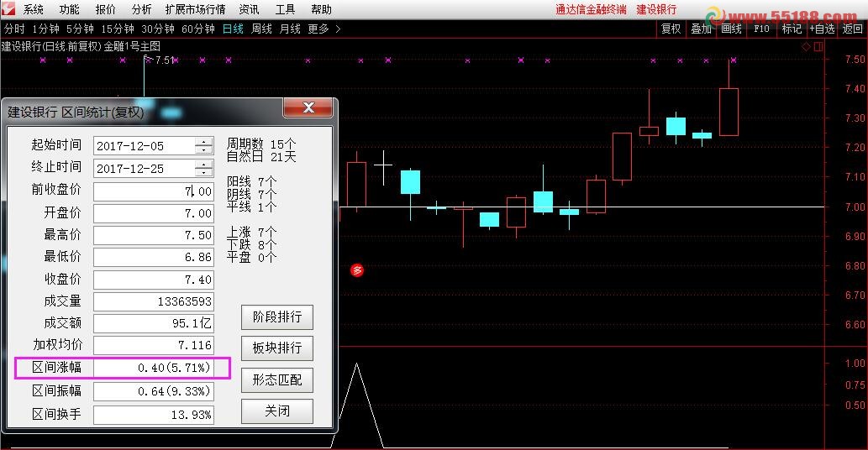Click the 阶段排行 button
This screenshot has height=450, width=868.
(x=276, y=317)
